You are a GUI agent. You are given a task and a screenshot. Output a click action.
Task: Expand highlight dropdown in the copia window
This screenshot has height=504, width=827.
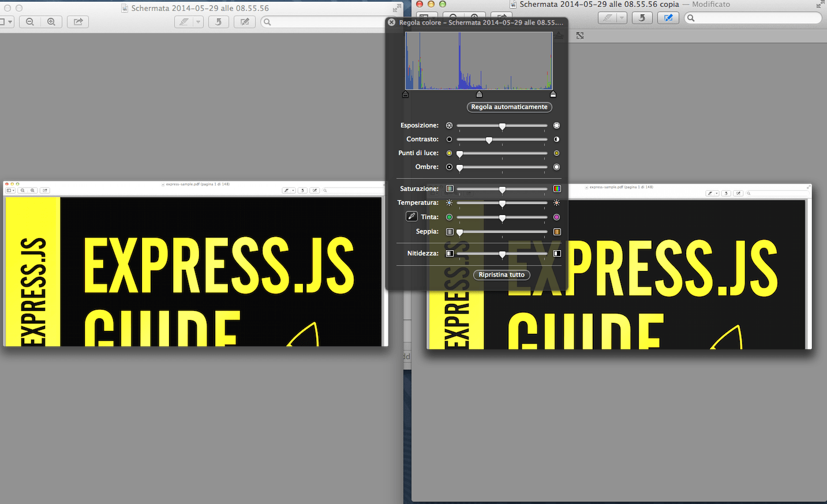[x=622, y=18]
